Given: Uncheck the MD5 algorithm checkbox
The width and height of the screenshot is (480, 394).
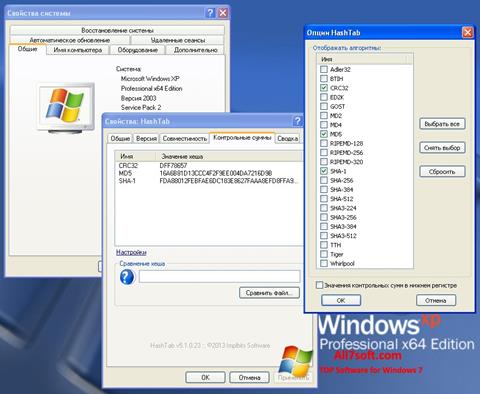Looking at the screenshot, I should pos(324,134).
